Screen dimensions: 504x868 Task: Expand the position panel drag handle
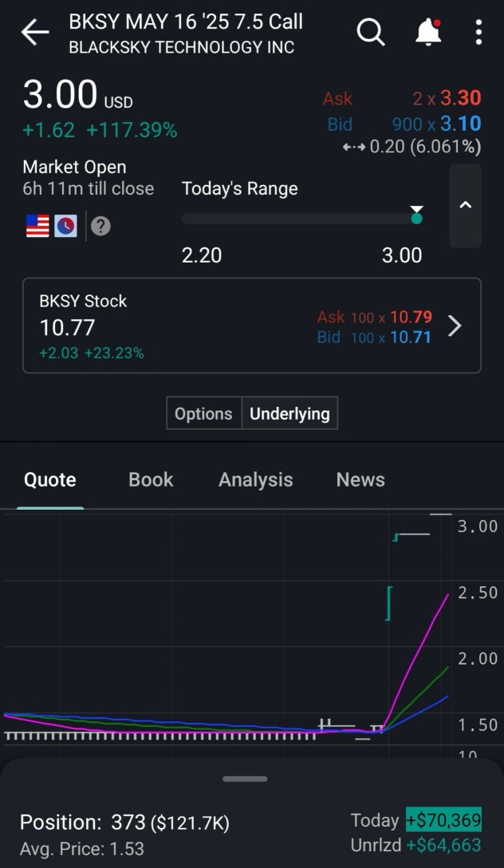[245, 778]
